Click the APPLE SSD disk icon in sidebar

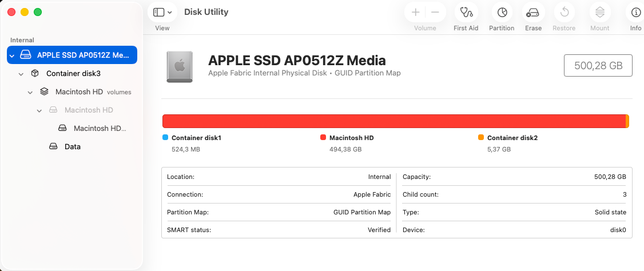(x=26, y=55)
